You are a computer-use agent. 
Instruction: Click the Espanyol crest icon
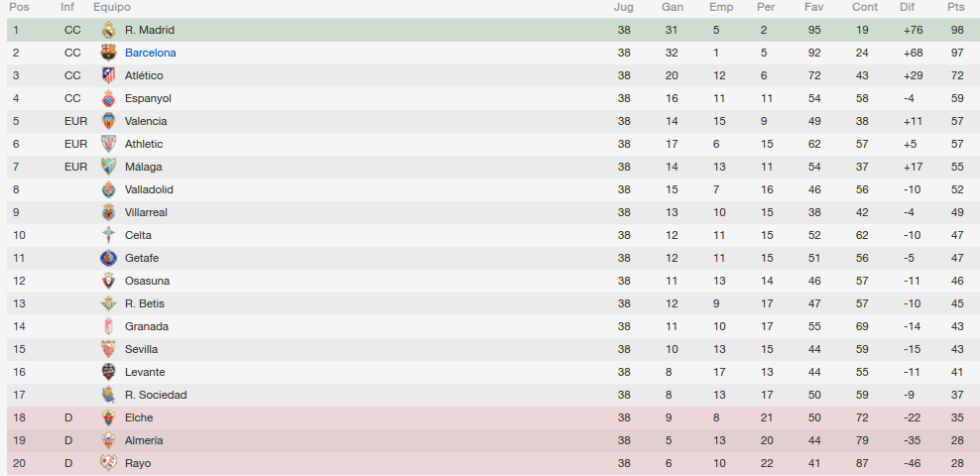(109, 98)
